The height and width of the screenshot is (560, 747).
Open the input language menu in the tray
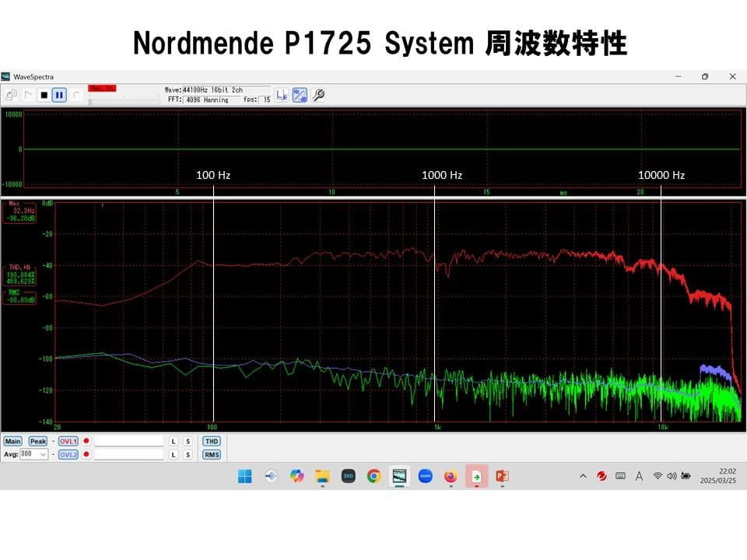(639, 474)
